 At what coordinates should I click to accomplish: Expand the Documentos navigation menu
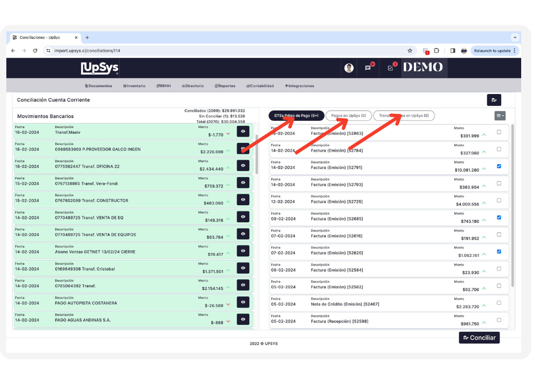[x=99, y=86]
